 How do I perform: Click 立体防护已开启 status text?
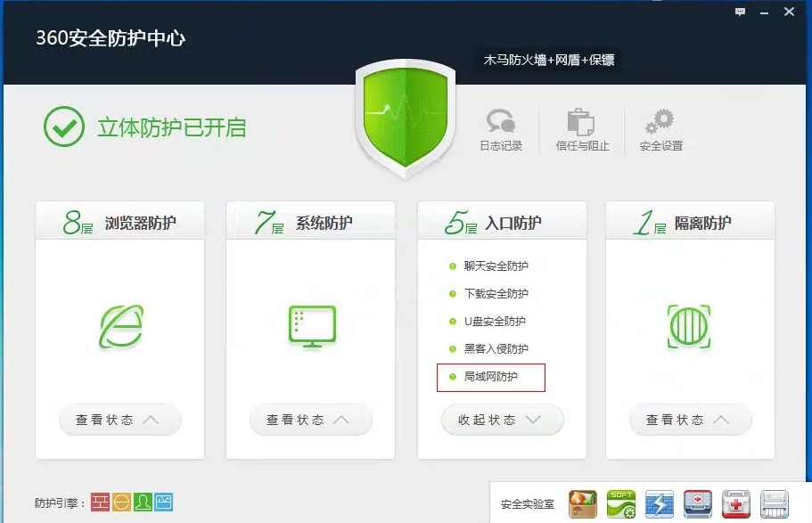click(x=172, y=127)
